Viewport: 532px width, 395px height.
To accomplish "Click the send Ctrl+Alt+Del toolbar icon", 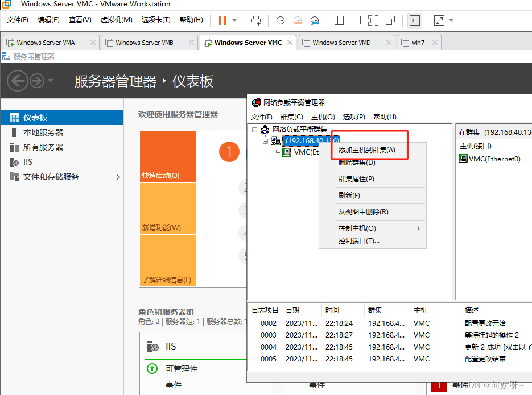I will 256,20.
